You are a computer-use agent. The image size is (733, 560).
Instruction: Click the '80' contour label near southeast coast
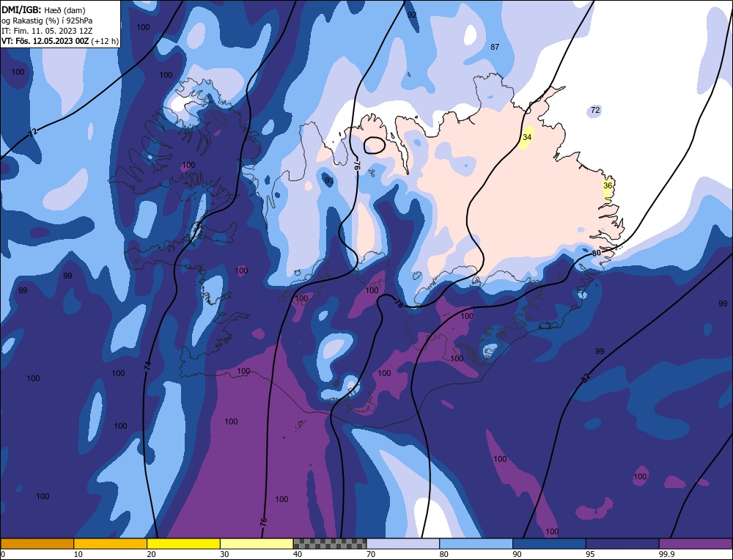596,254
